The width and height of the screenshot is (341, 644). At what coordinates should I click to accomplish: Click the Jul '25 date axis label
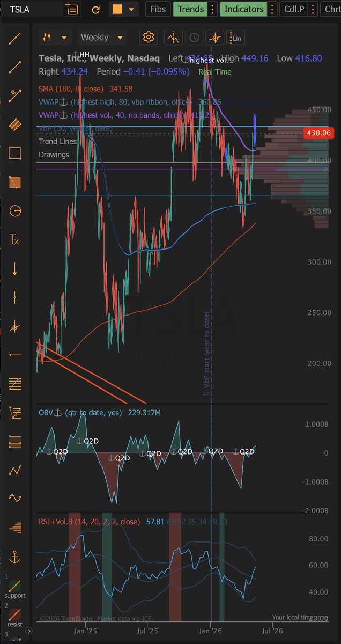[148, 632]
